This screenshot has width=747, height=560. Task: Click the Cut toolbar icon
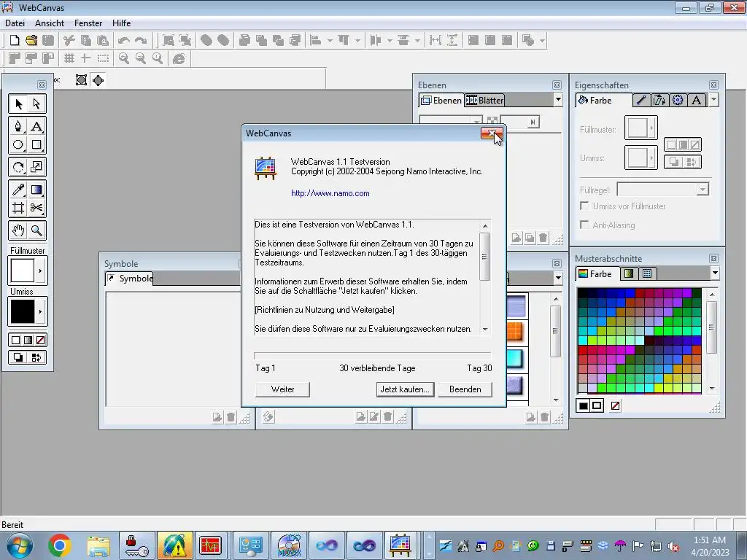tap(69, 41)
